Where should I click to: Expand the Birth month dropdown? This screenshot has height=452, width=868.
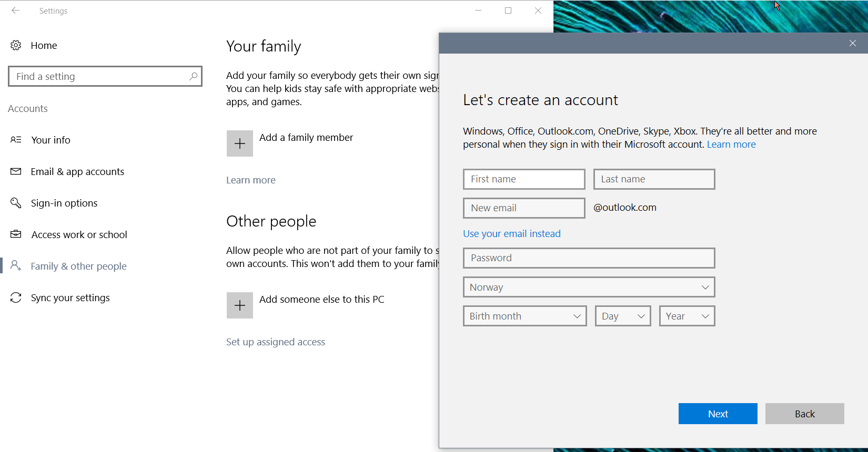[x=525, y=316]
